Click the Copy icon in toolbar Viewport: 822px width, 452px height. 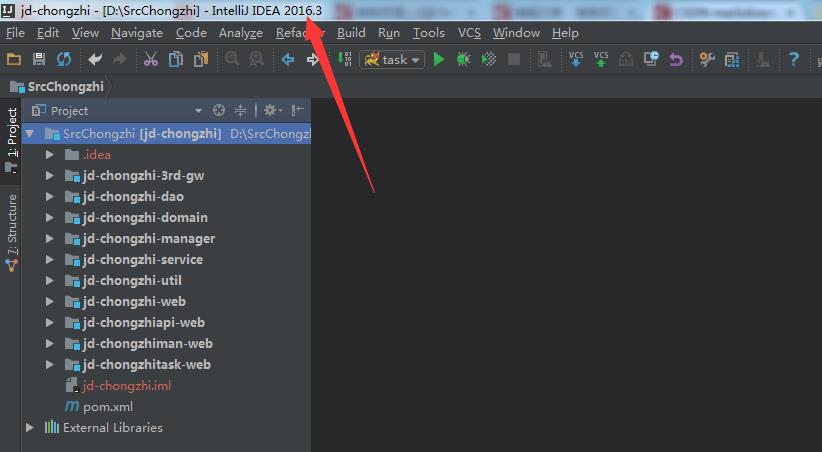click(x=176, y=59)
